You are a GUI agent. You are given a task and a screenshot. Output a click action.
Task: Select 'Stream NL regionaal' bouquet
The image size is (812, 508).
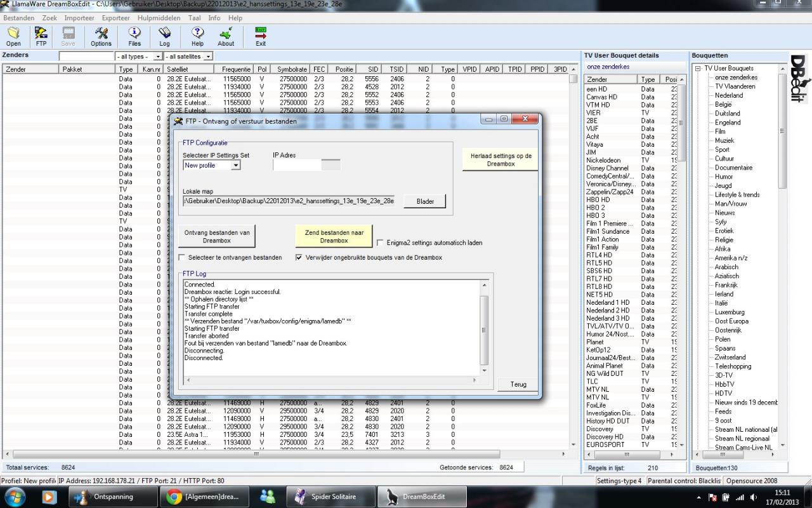click(x=742, y=439)
